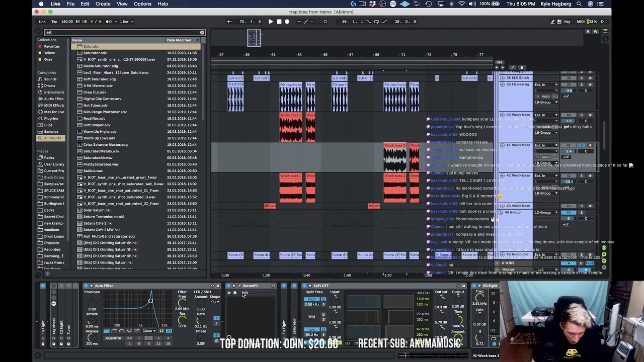Image resolution: width=644 pixels, height=362 pixels.
Task: Enable MIDI Map Mode
Action: pos(580,22)
